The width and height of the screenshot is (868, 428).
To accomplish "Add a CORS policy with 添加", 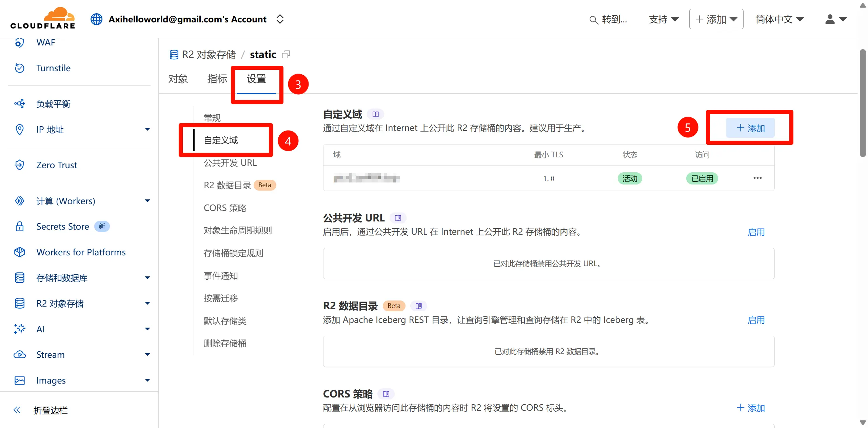I will pyautogui.click(x=751, y=408).
